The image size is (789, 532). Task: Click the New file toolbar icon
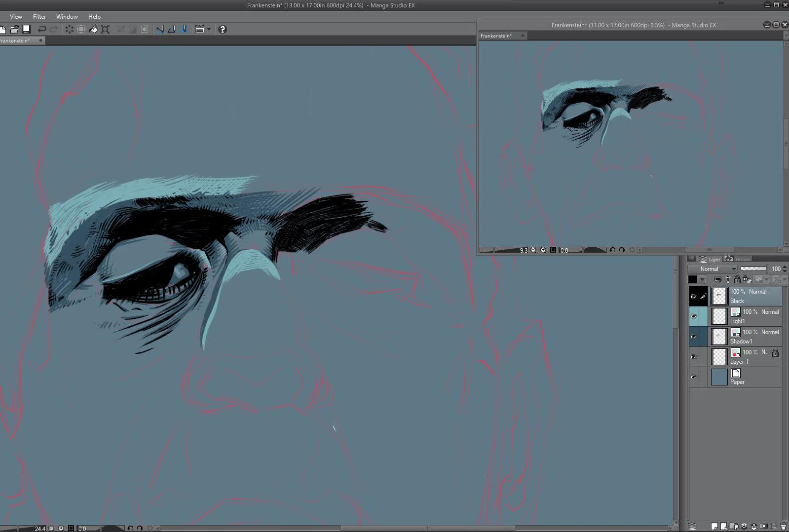coord(2,29)
